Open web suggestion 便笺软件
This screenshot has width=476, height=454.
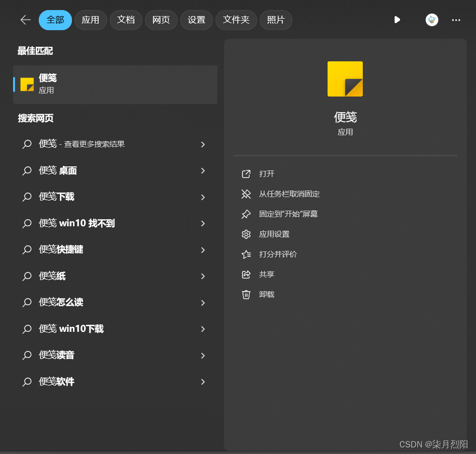[115, 382]
